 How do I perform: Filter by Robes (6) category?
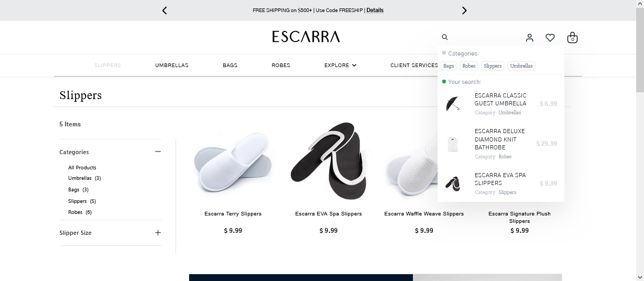pos(80,212)
